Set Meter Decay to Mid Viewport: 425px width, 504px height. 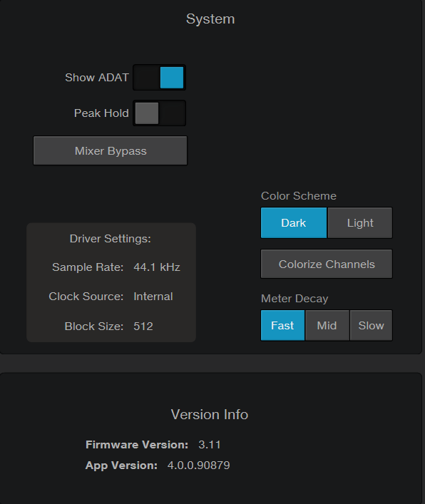(x=327, y=325)
